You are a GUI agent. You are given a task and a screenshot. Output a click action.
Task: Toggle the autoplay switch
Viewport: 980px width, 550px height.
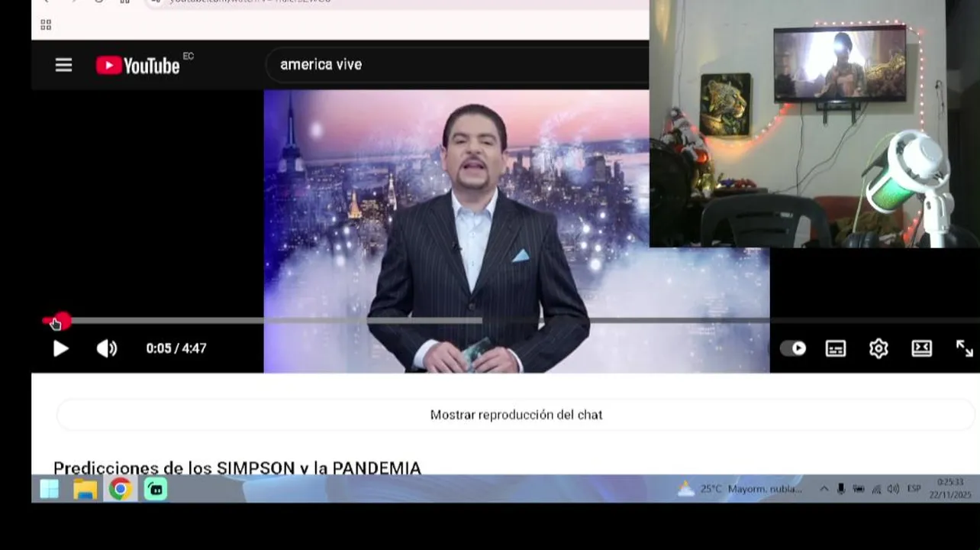tap(793, 348)
